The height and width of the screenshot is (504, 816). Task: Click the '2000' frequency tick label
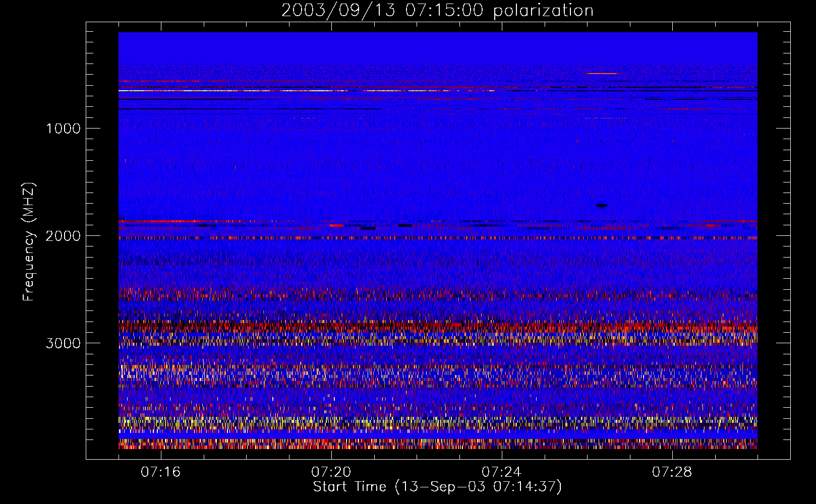pos(63,236)
